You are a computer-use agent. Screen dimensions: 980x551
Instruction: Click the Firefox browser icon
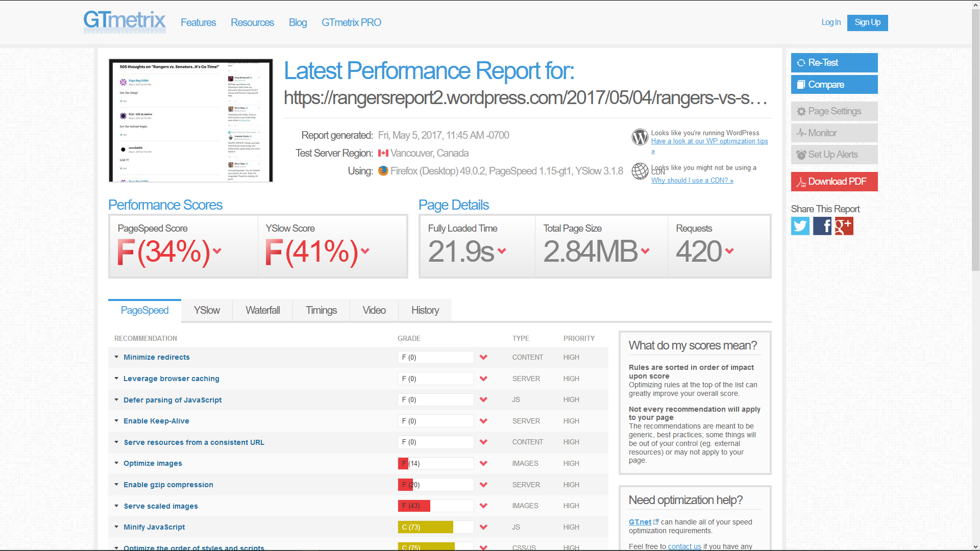383,171
